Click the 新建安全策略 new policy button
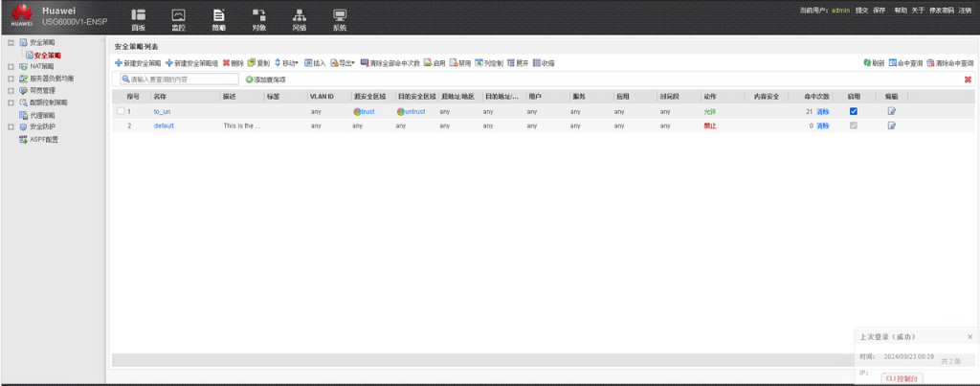This screenshot has width=980, height=386. point(138,63)
